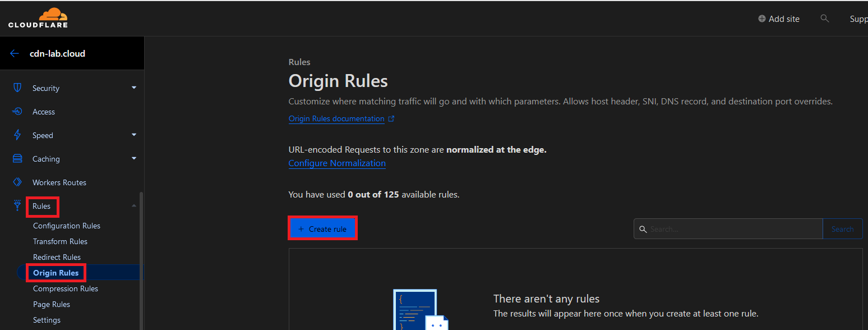Click the Rules filter icon
Screen dimensions: 868x330
click(17, 205)
